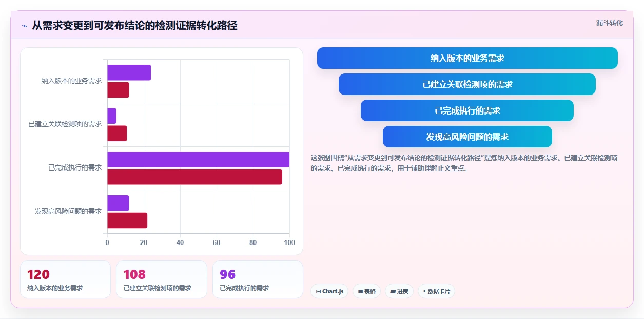Select the 发现高风险问题的需求 funnel stage
Screen dimensions: 644x319
click(x=467, y=137)
